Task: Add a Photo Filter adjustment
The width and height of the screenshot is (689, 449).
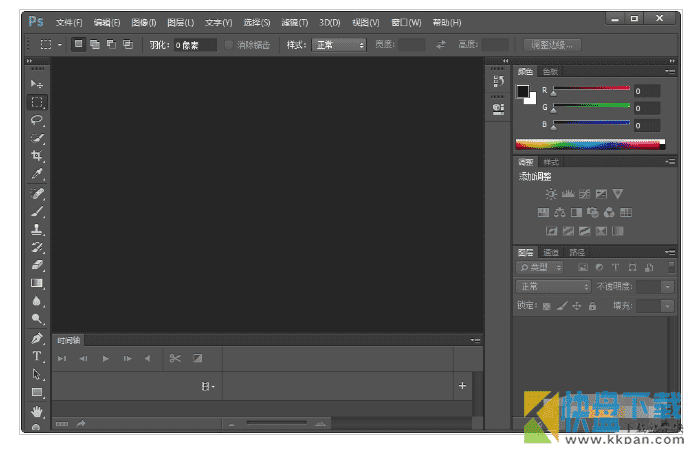Action: [x=593, y=213]
